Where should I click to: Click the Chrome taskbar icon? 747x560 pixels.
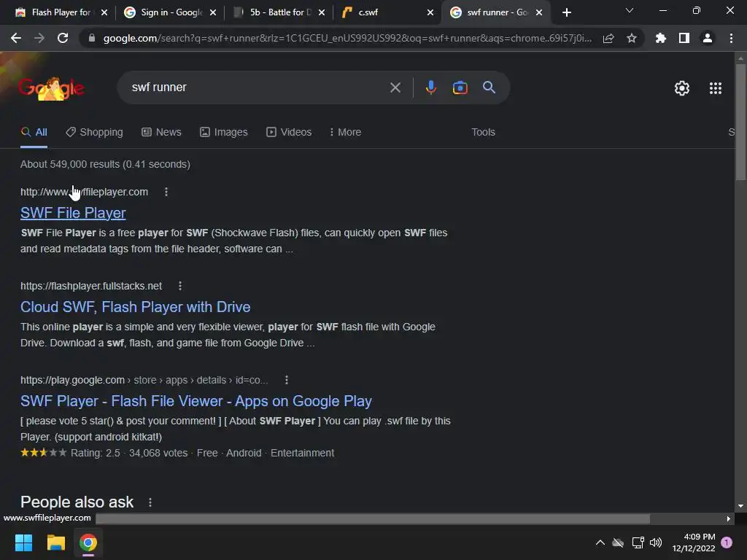(x=88, y=542)
